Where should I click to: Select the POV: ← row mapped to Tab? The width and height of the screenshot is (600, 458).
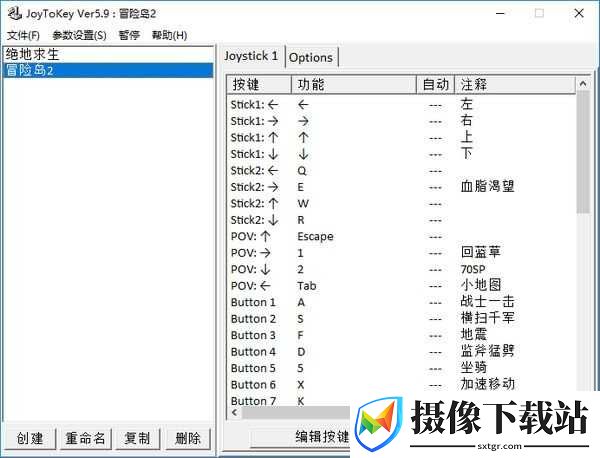click(401, 285)
